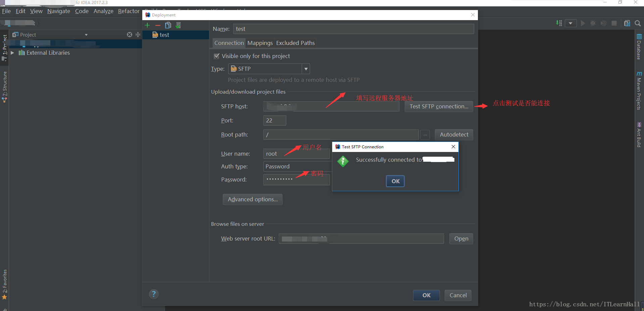Image resolution: width=644 pixels, height=311 pixels.
Task: Open the Favorites tool window tab
Action: (4, 284)
